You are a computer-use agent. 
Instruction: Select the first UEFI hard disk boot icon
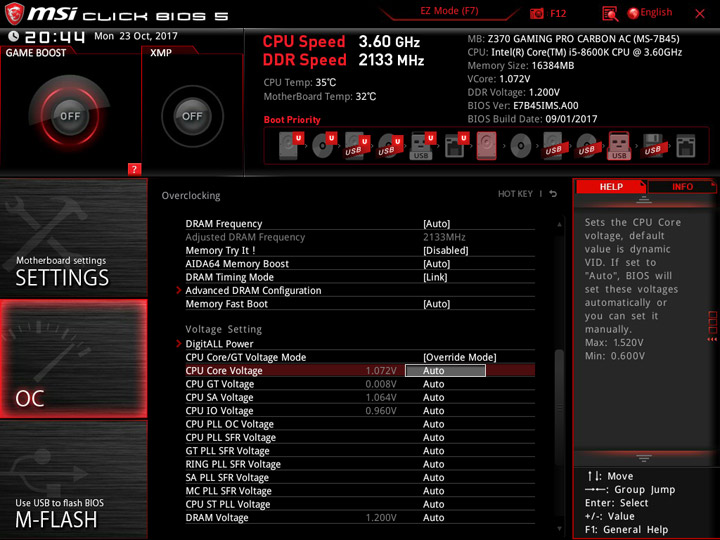(291, 146)
